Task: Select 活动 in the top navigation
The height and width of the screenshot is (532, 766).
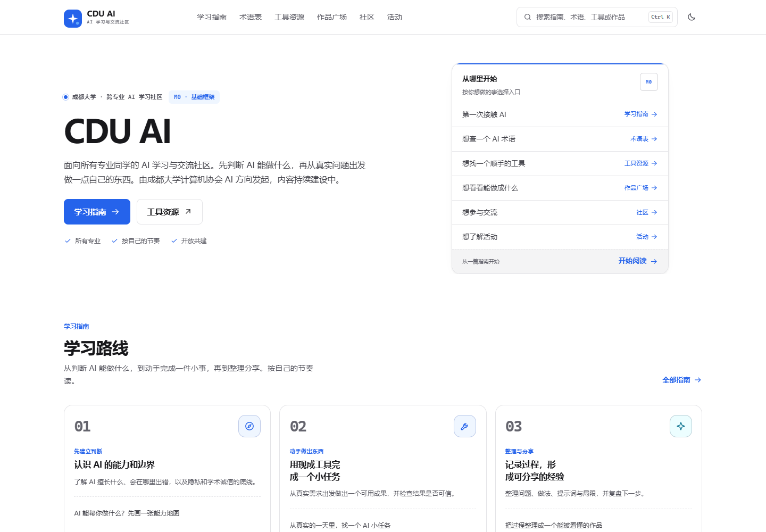Action: (395, 17)
